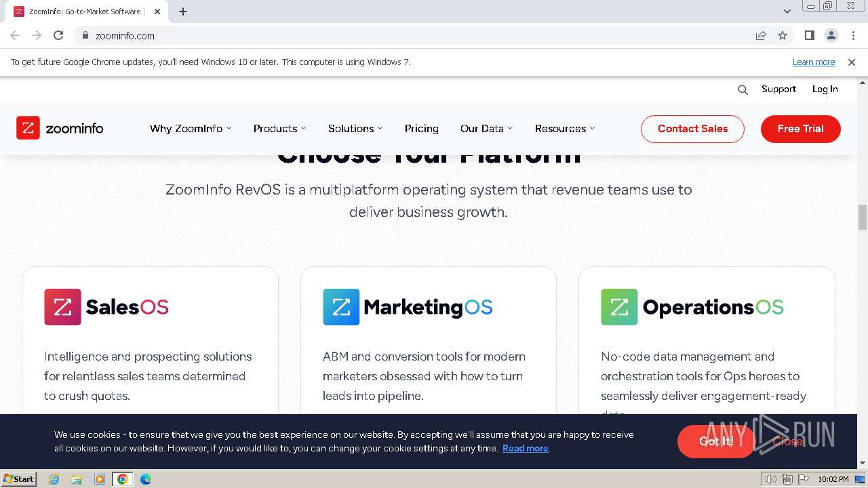Screen dimensions: 868x488
Task: Select the SalesOS logo icon
Action: pyautogui.click(x=62, y=307)
